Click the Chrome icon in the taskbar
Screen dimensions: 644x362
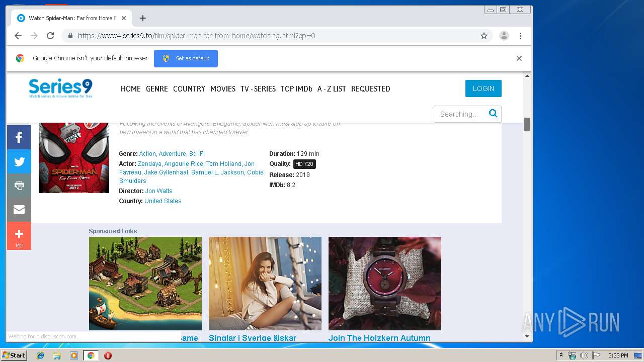coord(91,355)
